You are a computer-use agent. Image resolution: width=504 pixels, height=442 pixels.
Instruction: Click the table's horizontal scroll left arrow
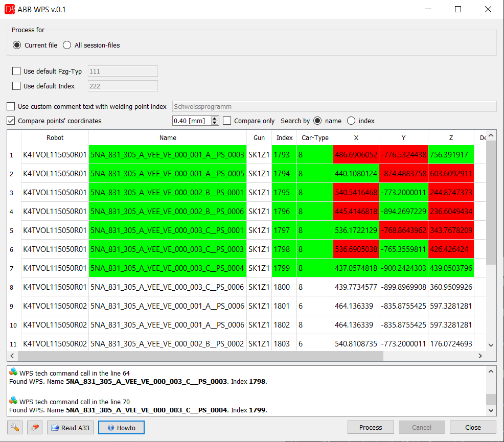[12, 356]
